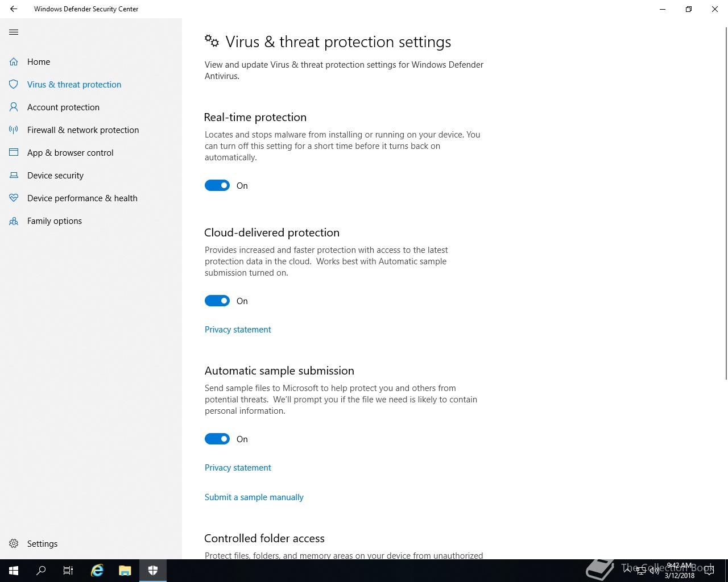The width and height of the screenshot is (728, 582).
Task: Click the Automatic sample submission heading
Action: click(279, 371)
